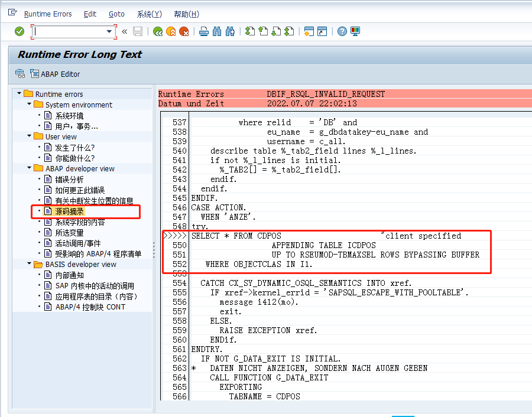Collapse the Runtime errors tree node
This screenshot has width=532, height=417.
(x=18, y=93)
